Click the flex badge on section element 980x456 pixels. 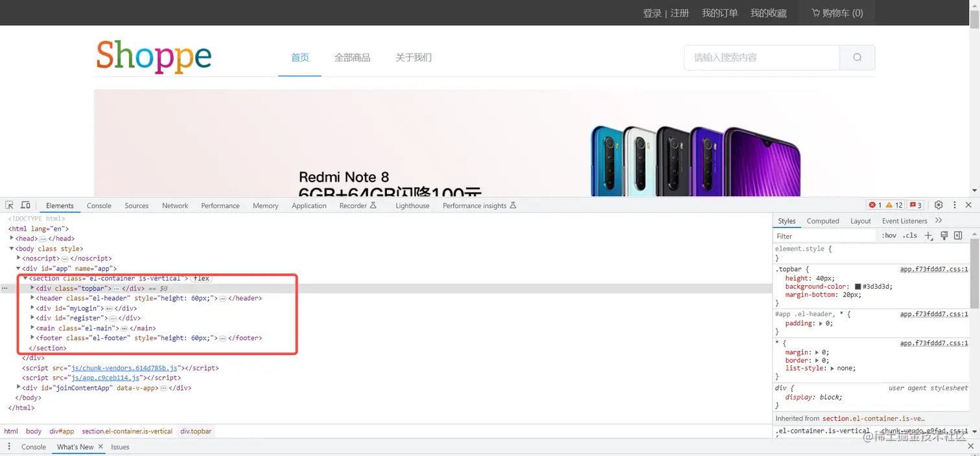click(202, 279)
